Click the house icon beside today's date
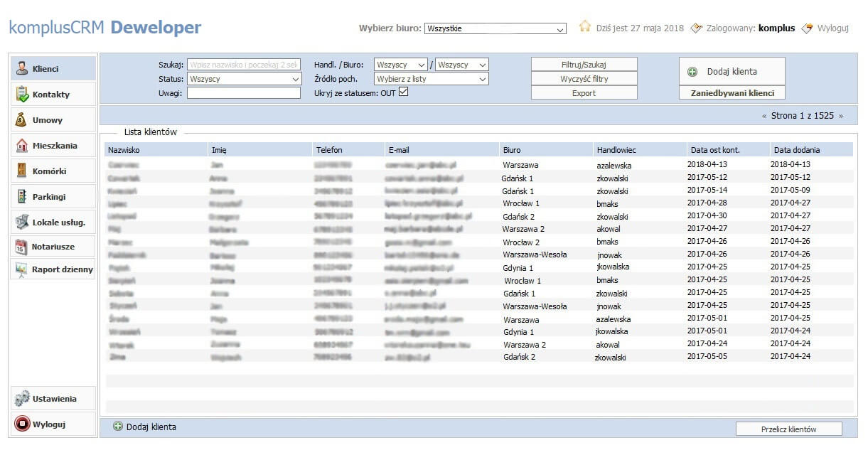868x450 pixels. 585,27
